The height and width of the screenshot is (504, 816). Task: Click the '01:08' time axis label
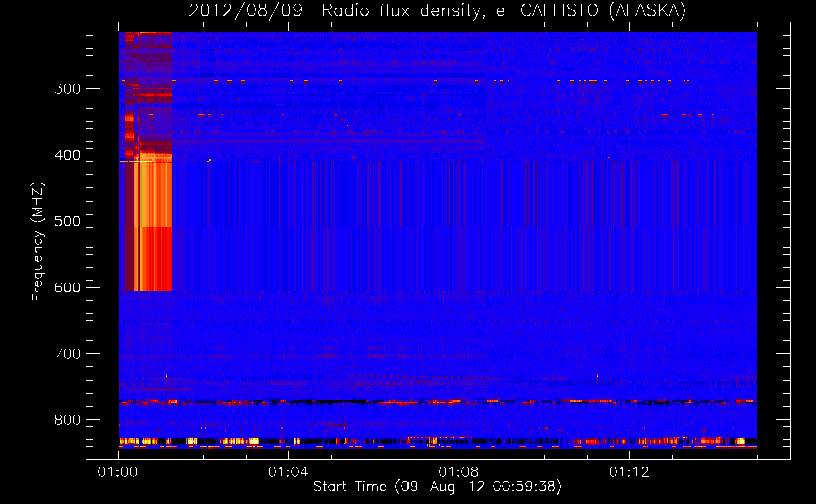click(x=458, y=472)
